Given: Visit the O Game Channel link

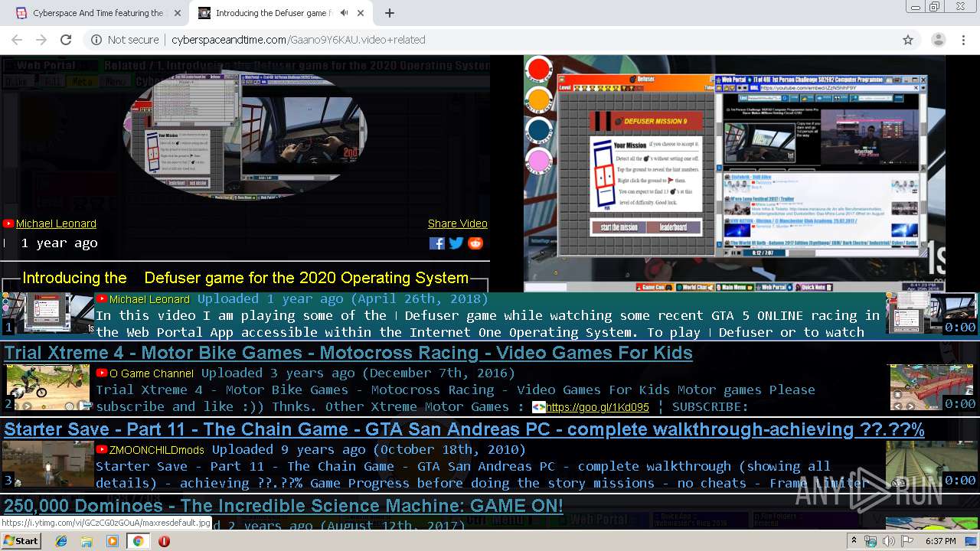Looking at the screenshot, I should [152, 373].
